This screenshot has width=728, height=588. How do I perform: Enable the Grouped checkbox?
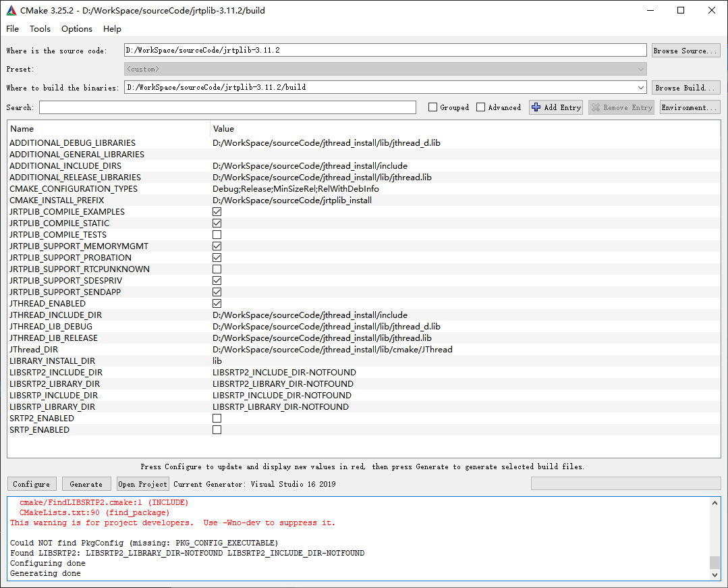pyautogui.click(x=432, y=107)
